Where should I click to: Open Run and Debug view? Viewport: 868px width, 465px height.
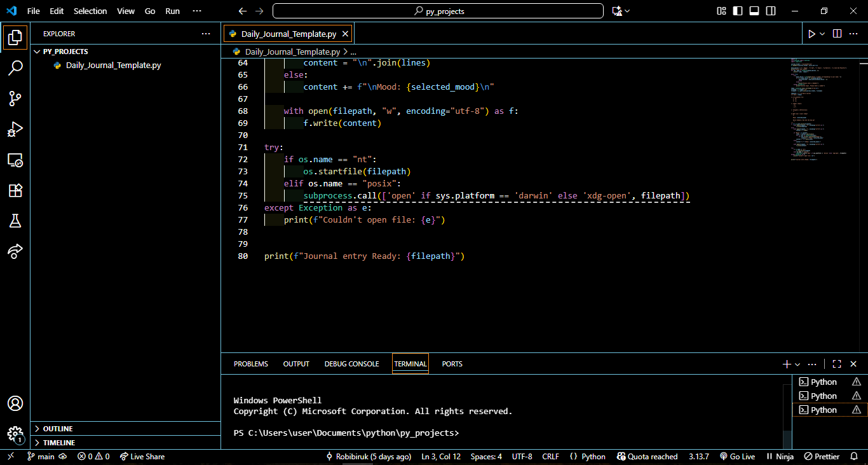(x=15, y=129)
